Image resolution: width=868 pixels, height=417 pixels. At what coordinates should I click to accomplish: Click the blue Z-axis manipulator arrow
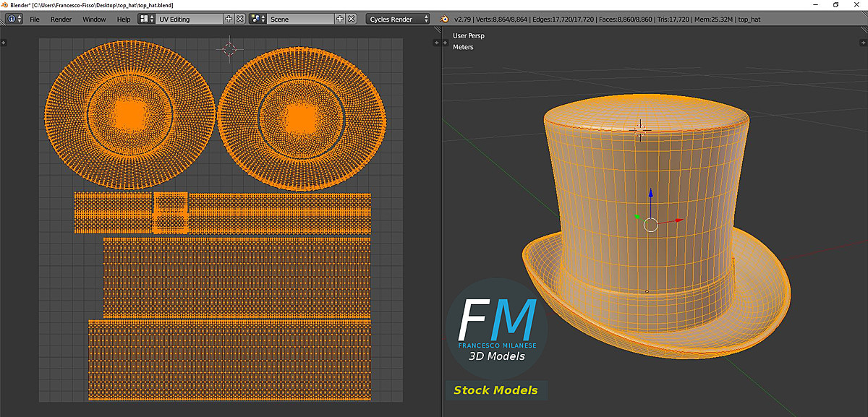[x=651, y=194]
